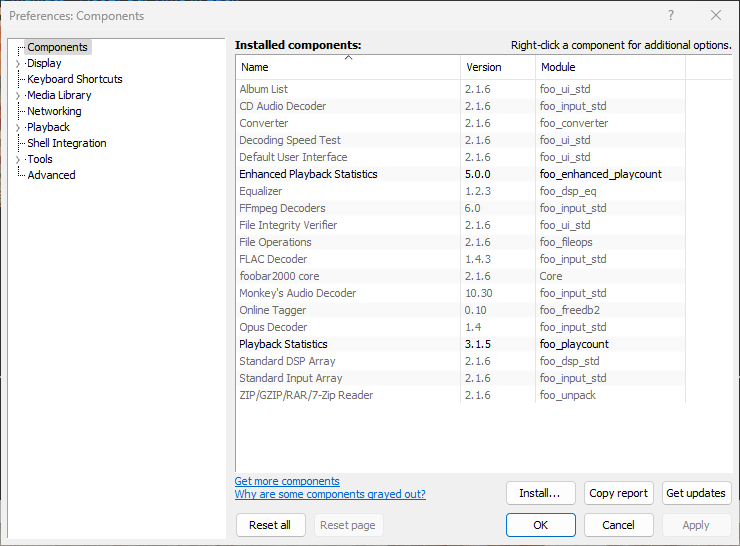Click the Reset all button
Screen dimensions: 740x546
coord(270,525)
